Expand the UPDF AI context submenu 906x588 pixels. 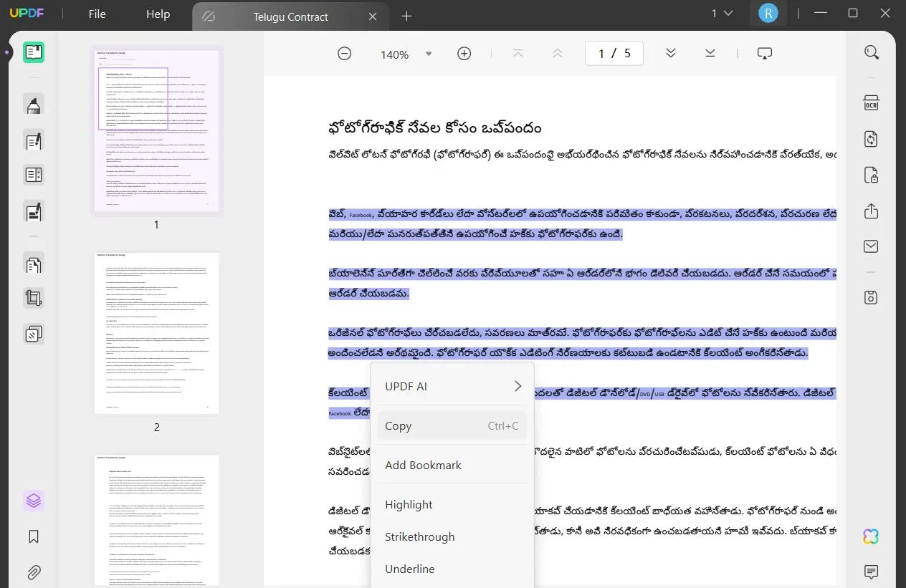tap(452, 386)
